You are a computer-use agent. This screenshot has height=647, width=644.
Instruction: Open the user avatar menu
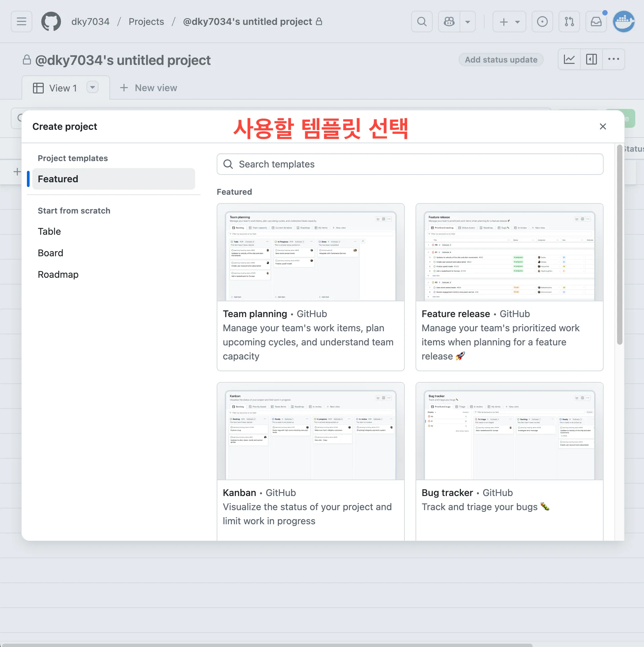(x=624, y=22)
